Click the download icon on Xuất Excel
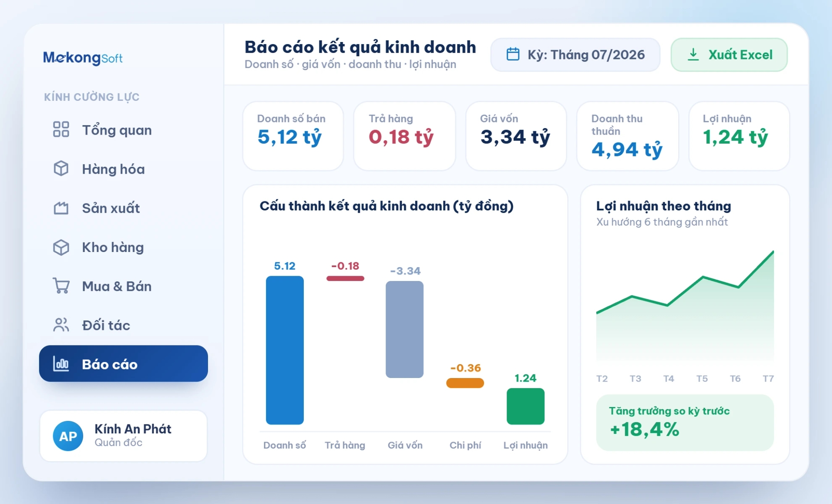 [693, 54]
